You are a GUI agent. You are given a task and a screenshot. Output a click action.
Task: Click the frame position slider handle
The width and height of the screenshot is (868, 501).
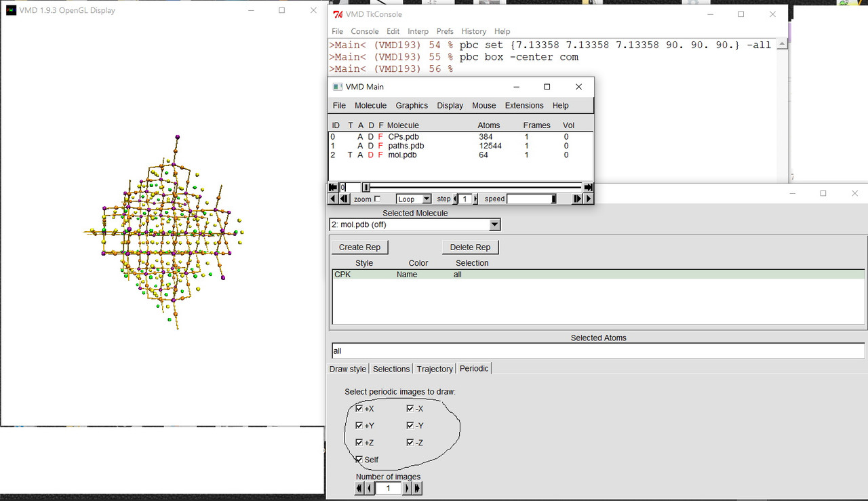366,187
